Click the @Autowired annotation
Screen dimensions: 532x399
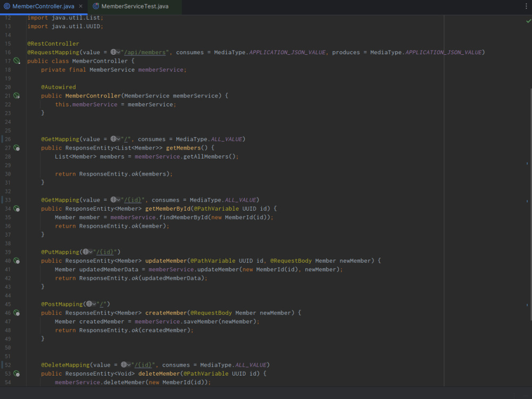point(59,87)
